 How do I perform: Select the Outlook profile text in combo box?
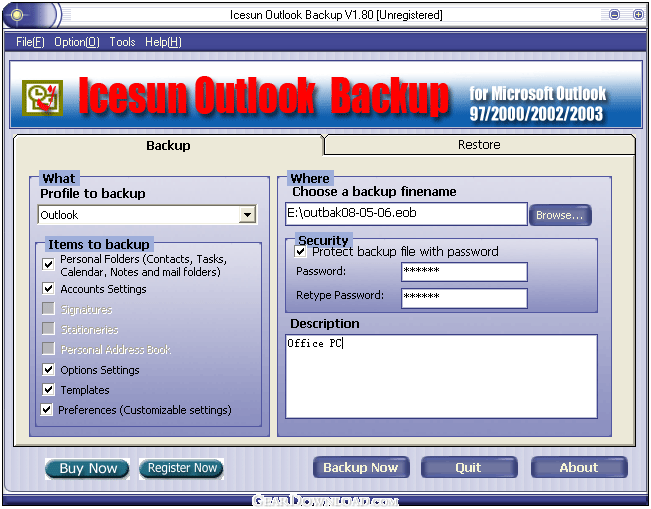tap(59, 215)
